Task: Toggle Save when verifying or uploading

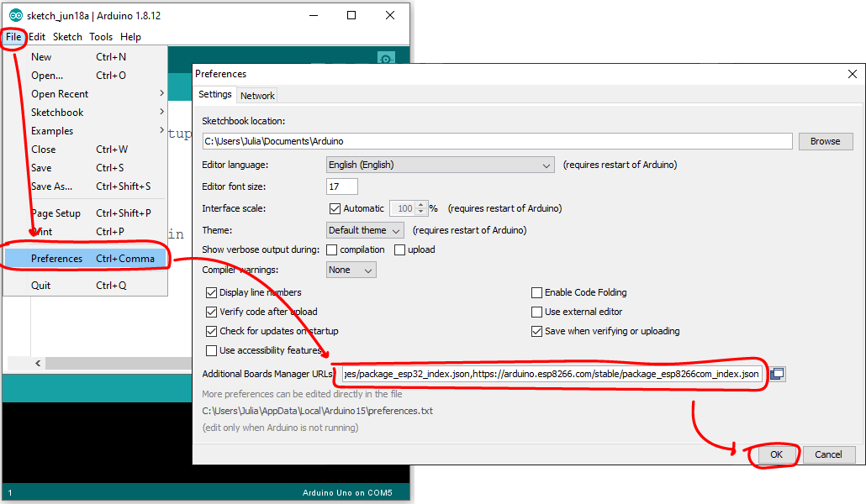Action: (536, 331)
